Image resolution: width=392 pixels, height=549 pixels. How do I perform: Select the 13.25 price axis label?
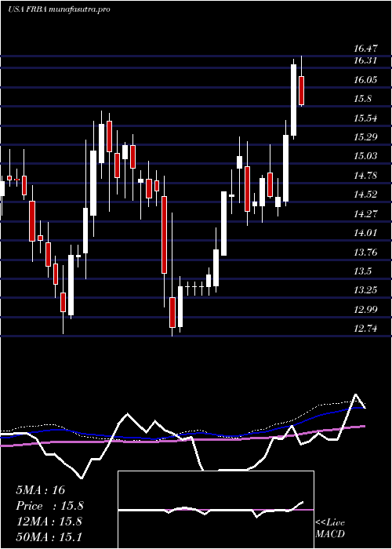coord(366,290)
